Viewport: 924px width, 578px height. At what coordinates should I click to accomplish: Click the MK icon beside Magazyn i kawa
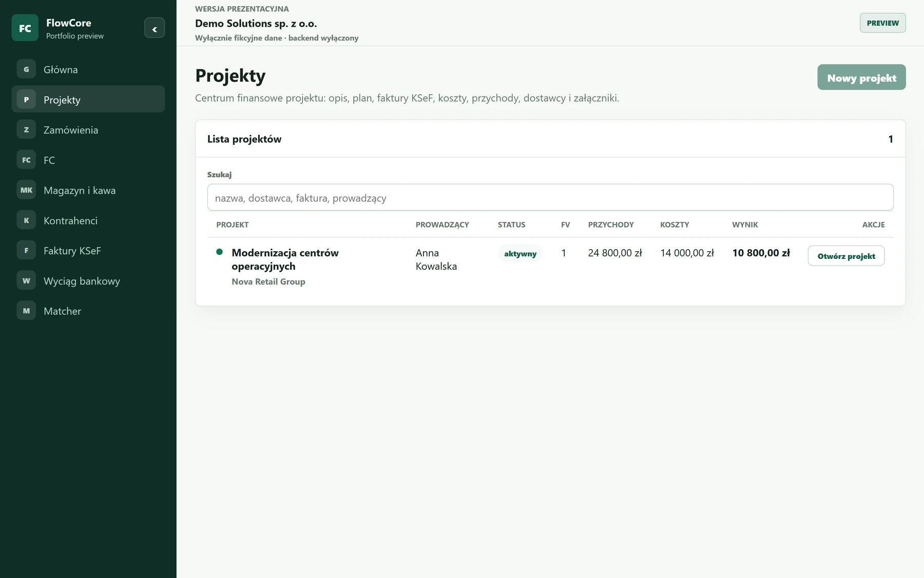[x=26, y=190]
